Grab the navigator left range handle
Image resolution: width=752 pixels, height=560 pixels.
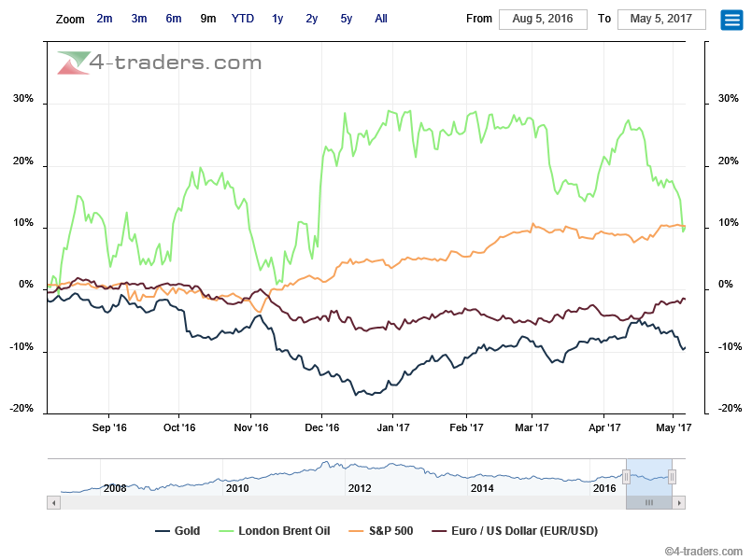pyautogui.click(x=626, y=477)
